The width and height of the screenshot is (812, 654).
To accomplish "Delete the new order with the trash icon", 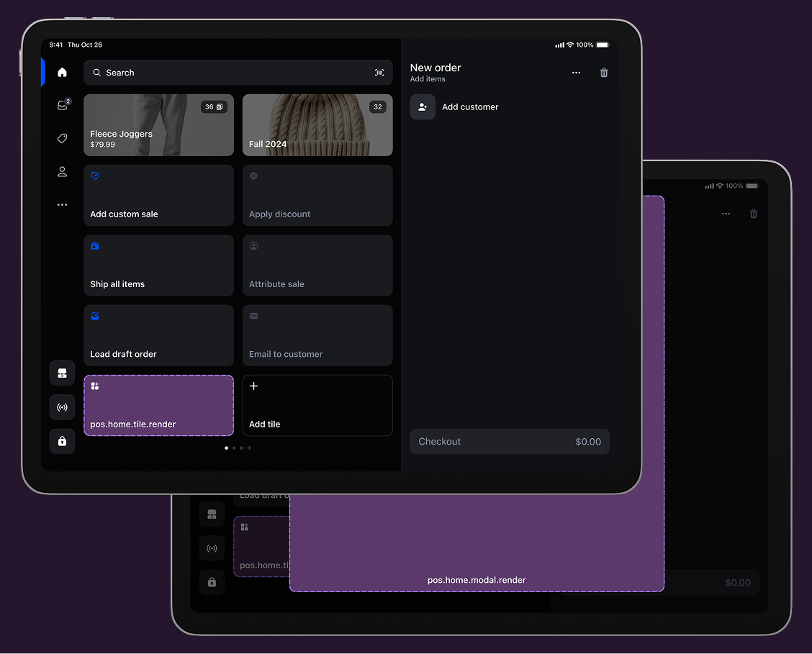I will pos(603,73).
